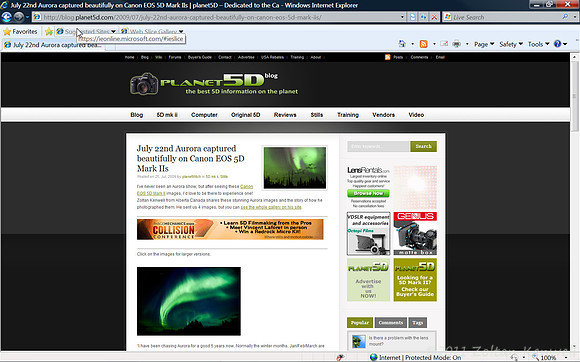This screenshot has height=362, width=580.
Task: Click the orange RSS feeds icon in the toolbar
Action: coord(424,44)
